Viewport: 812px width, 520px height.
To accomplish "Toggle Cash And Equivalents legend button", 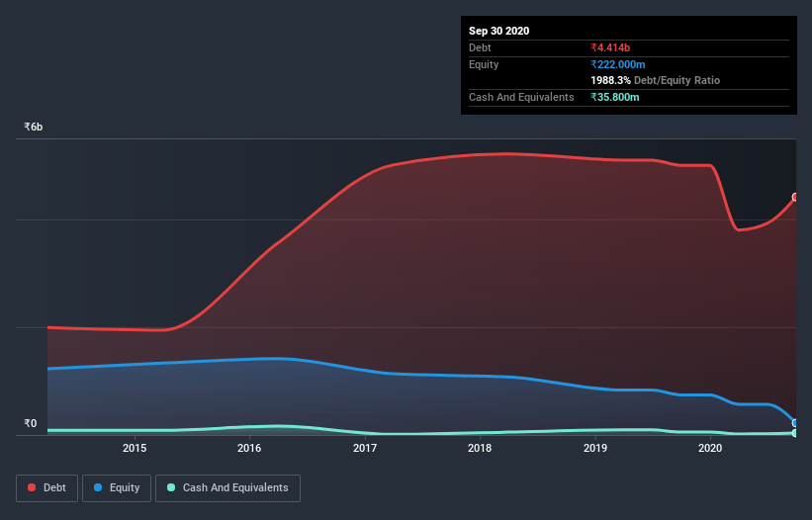I will click(227, 488).
